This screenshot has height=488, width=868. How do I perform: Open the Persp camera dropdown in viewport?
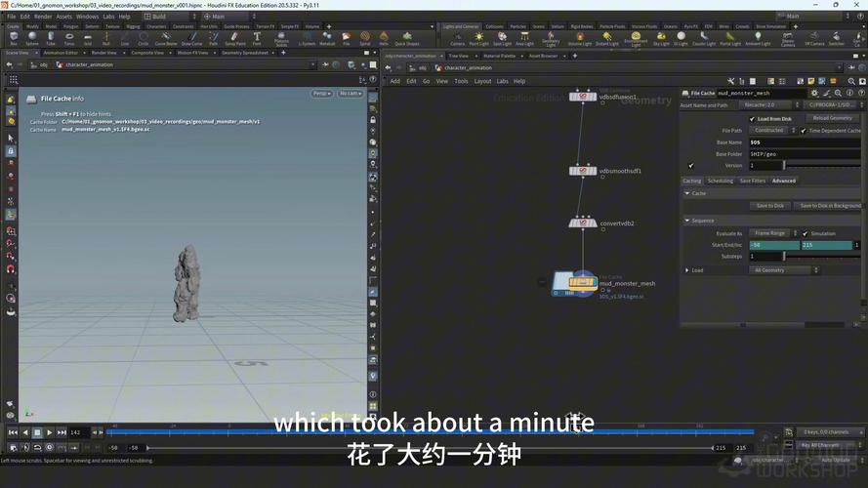321,94
